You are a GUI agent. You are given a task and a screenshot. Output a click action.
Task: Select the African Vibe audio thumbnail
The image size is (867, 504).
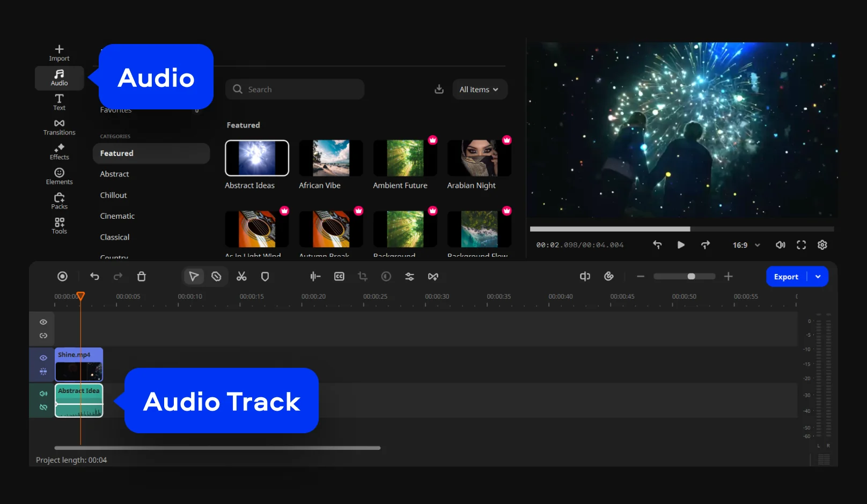pos(330,158)
